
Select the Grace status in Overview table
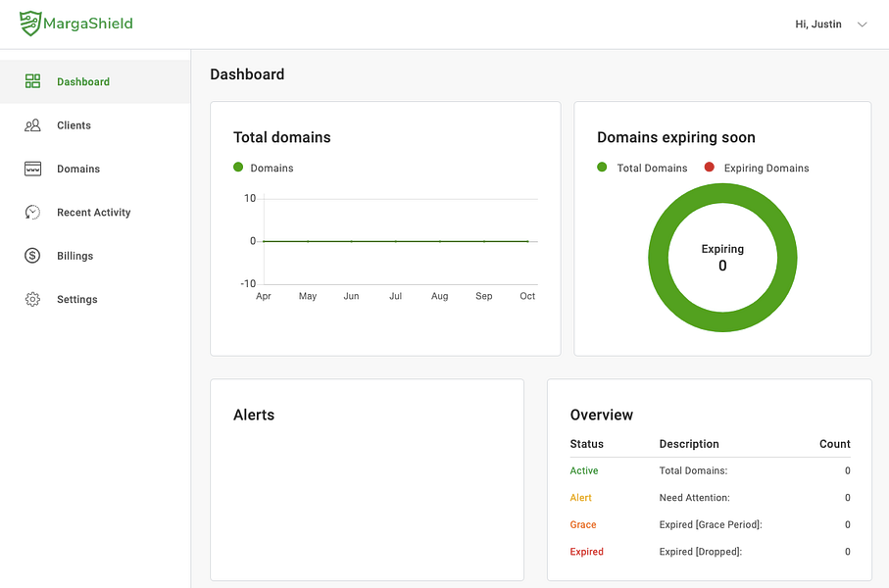point(583,524)
